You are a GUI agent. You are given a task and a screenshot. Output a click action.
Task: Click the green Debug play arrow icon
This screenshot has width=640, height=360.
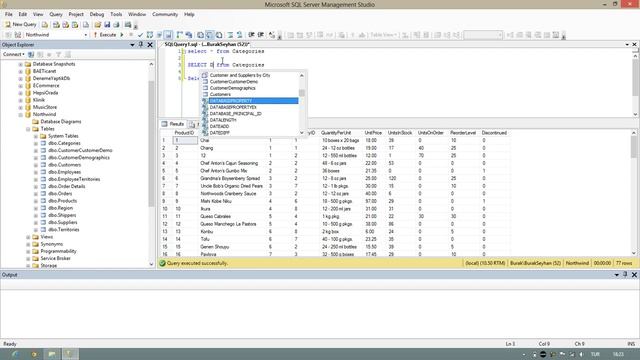tap(122, 35)
